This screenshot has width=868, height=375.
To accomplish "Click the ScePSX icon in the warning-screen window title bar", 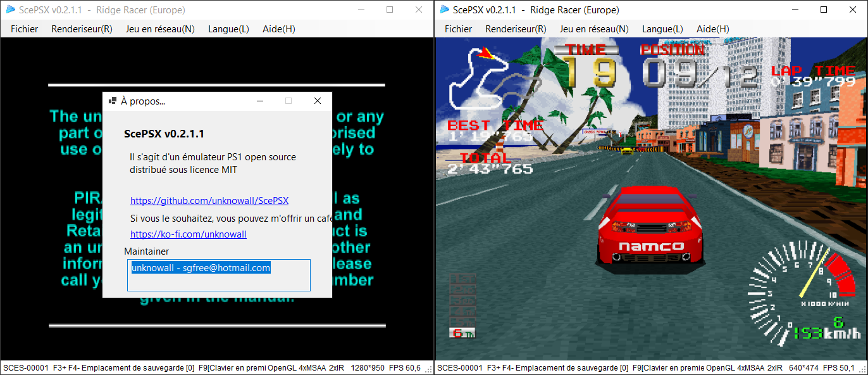I will pyautogui.click(x=11, y=10).
